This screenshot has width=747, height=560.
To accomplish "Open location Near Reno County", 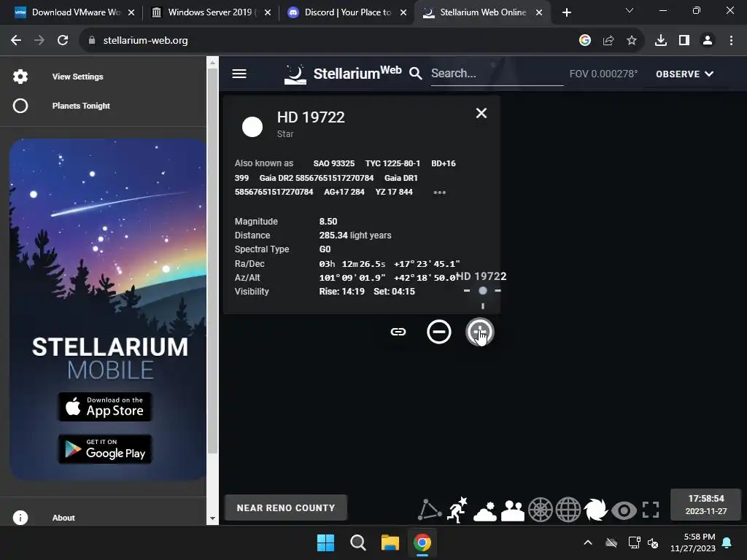I will coord(286,507).
